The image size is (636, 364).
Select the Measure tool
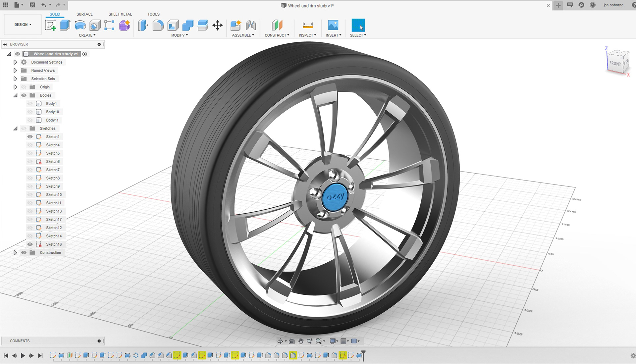pyautogui.click(x=308, y=25)
